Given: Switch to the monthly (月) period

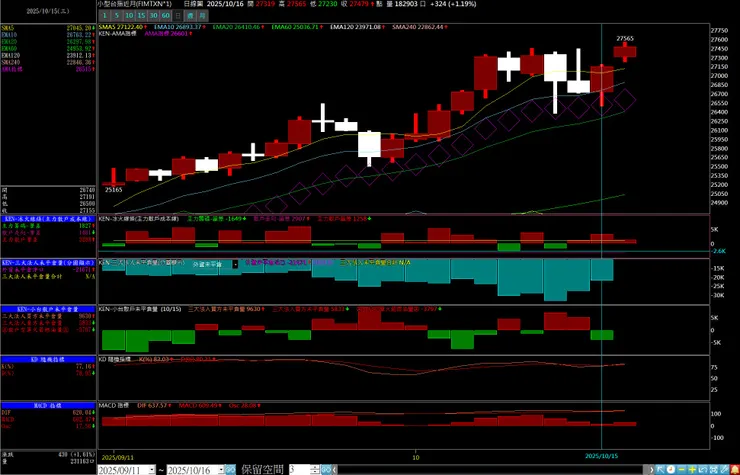Looking at the screenshot, I should point(202,16).
